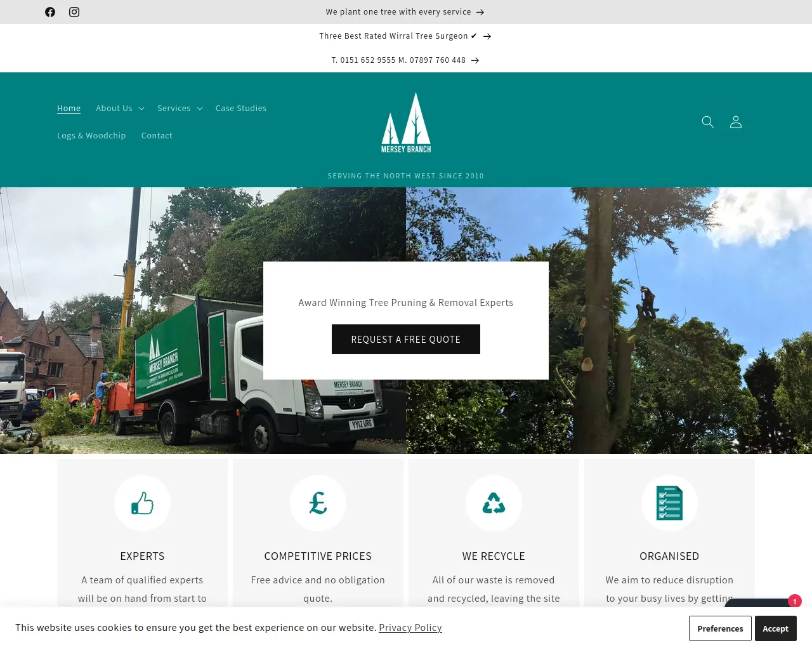
Task: Click the WE RECYCLE heading
Action: [494, 556]
